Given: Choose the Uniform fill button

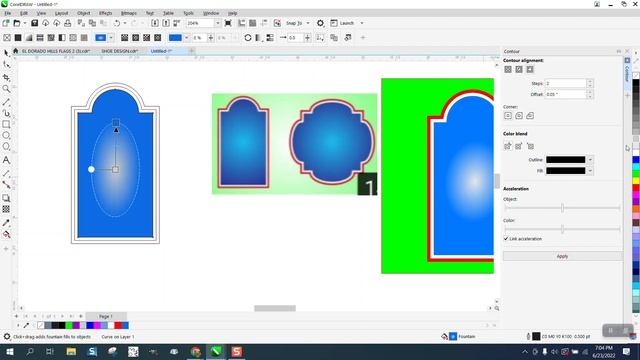Looking at the screenshot, I should (x=18, y=38).
